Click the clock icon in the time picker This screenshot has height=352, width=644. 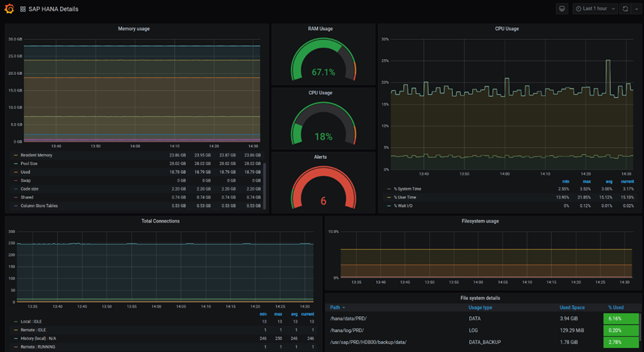[x=578, y=9]
